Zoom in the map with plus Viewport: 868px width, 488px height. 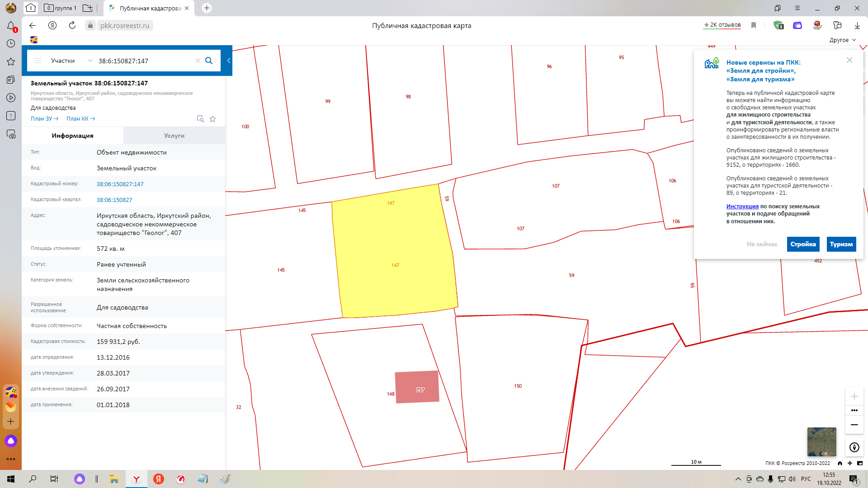[854, 396]
